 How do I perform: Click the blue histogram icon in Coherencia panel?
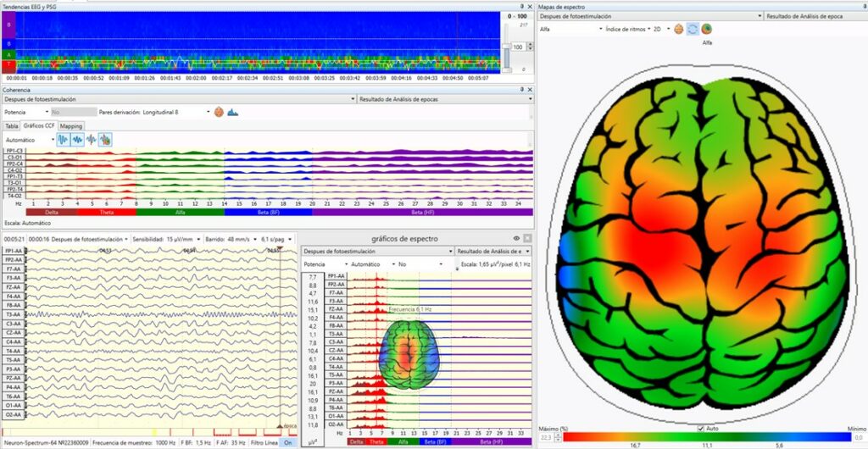click(x=233, y=112)
